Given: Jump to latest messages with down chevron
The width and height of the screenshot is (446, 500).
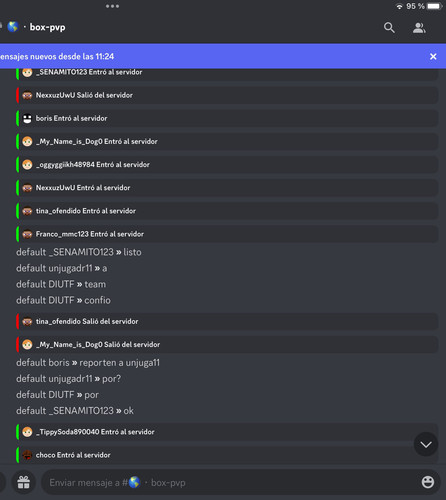Looking at the screenshot, I should click(x=426, y=444).
